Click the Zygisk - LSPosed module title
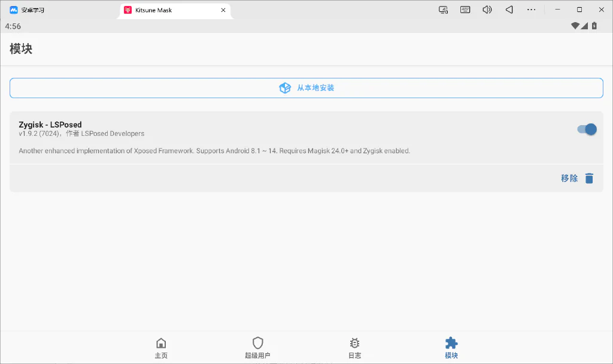Image resolution: width=613 pixels, height=364 pixels. (50, 125)
